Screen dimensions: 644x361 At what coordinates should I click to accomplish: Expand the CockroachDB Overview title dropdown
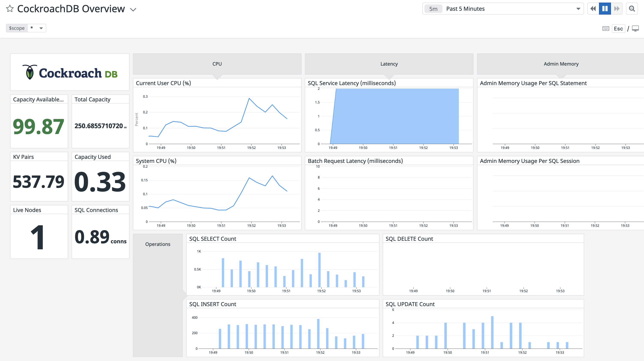click(x=133, y=8)
